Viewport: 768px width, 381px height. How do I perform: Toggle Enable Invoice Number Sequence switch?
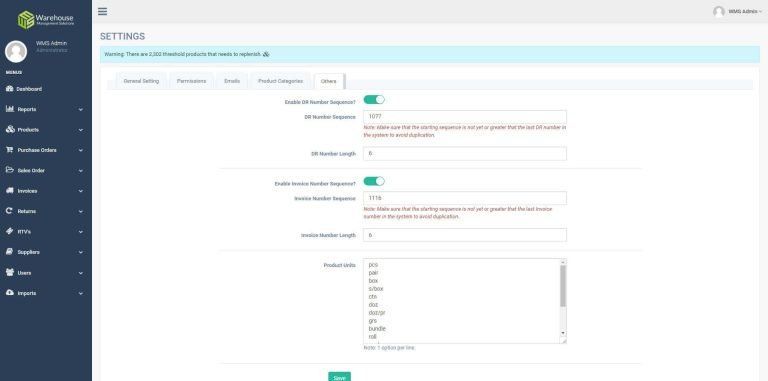(x=374, y=181)
